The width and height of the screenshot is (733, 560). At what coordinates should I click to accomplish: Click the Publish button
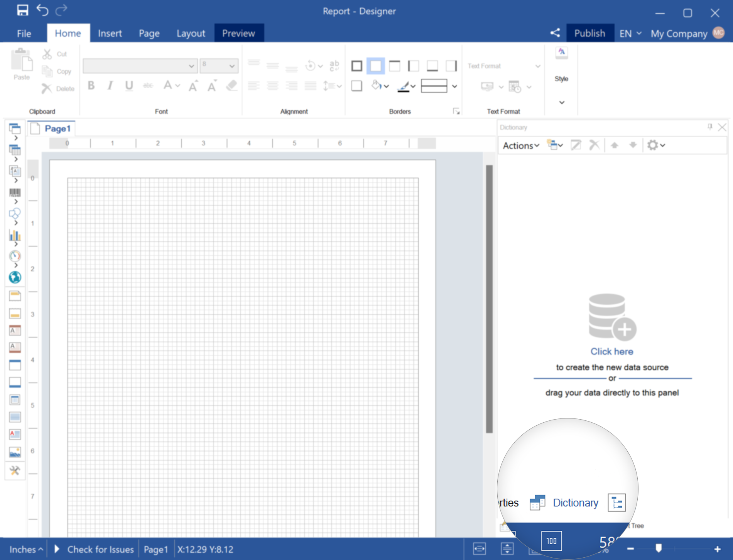pos(589,34)
